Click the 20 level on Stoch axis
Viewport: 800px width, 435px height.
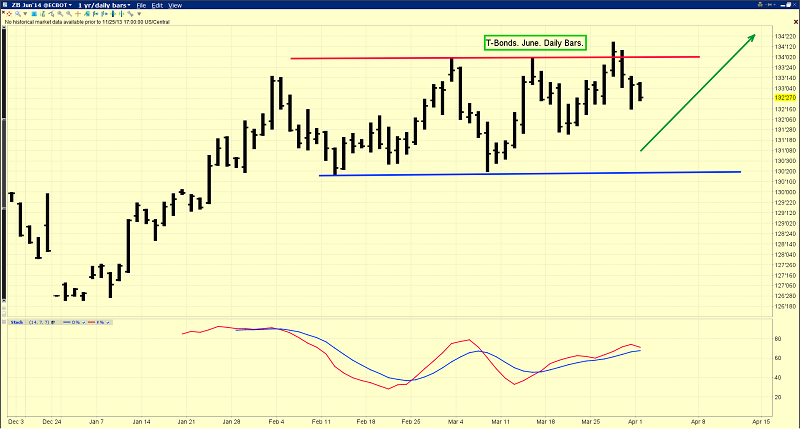(x=779, y=397)
